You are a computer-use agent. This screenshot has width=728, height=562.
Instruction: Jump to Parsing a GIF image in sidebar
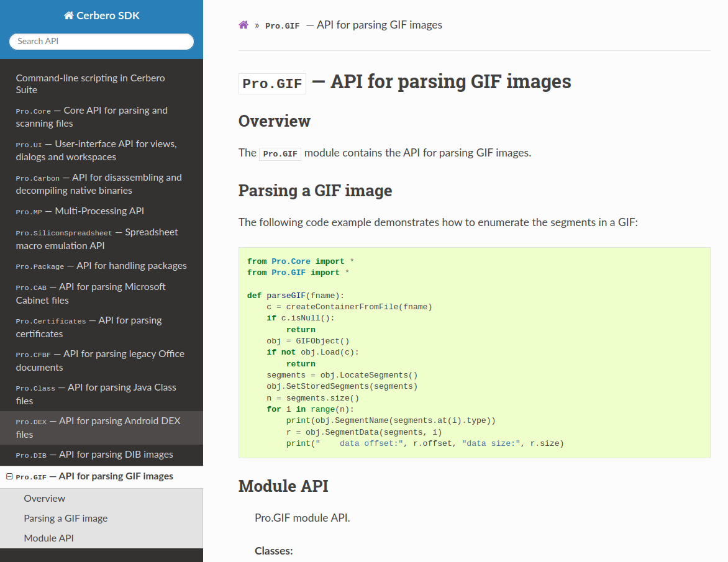click(x=101, y=519)
